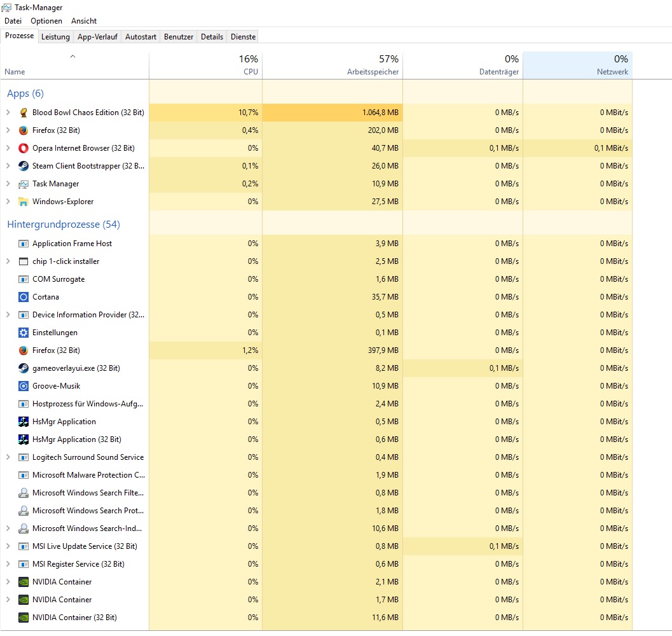Click the Einstellungen gear icon

[24, 333]
